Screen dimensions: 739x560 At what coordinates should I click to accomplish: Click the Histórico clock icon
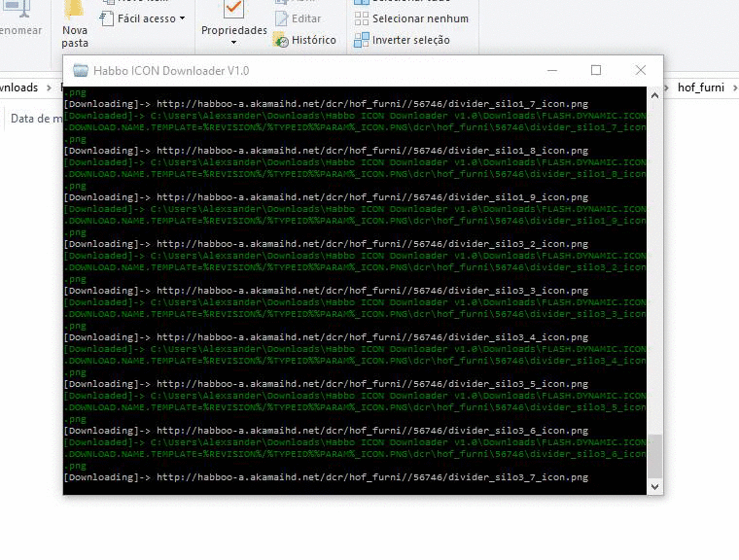coord(281,41)
